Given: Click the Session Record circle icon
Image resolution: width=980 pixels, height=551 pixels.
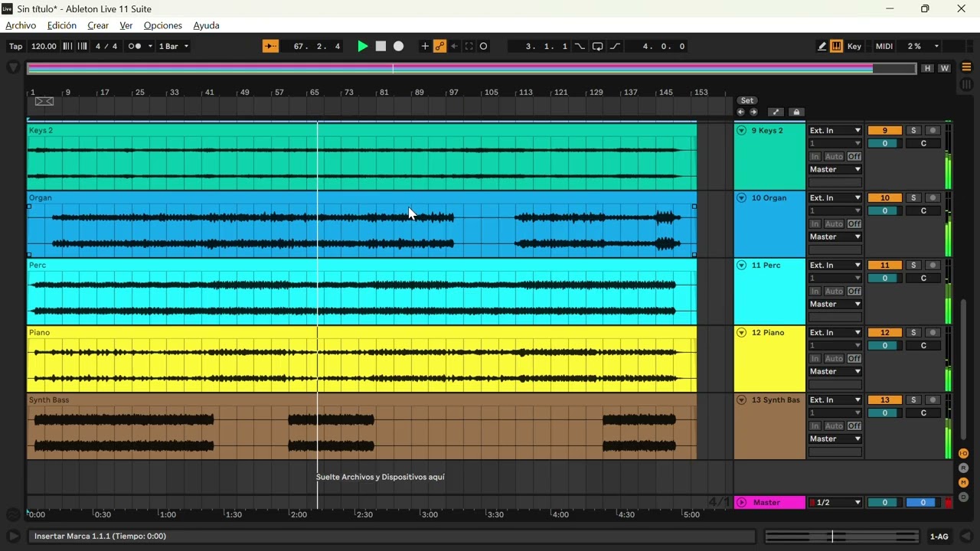Looking at the screenshot, I should (x=483, y=46).
